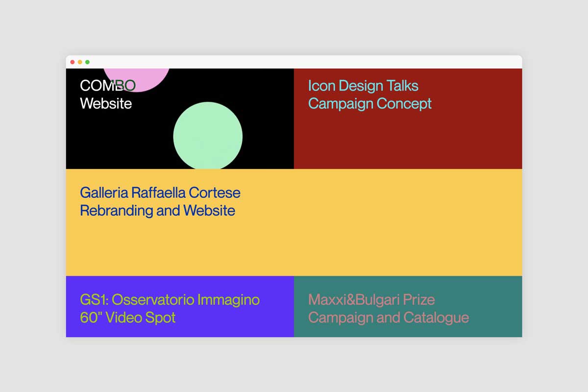Open the Maxxi&Bulgari Prize project
This screenshot has width=588, height=392.
coord(371,299)
